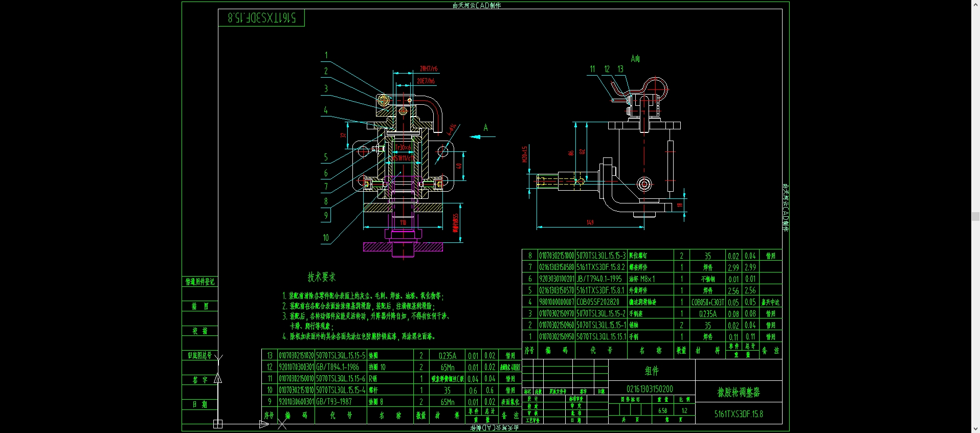Image resolution: width=980 pixels, height=433 pixels.
Task: Select part balloon number 10
Action: coord(326,238)
